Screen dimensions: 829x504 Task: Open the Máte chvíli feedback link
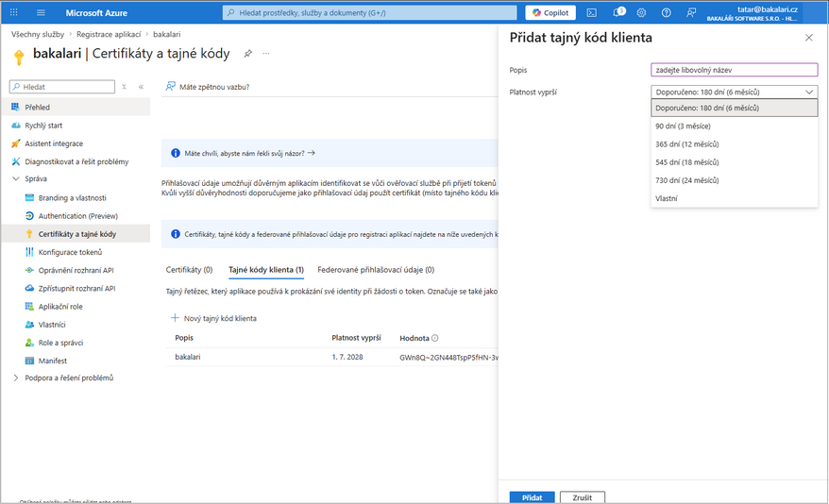pos(249,153)
